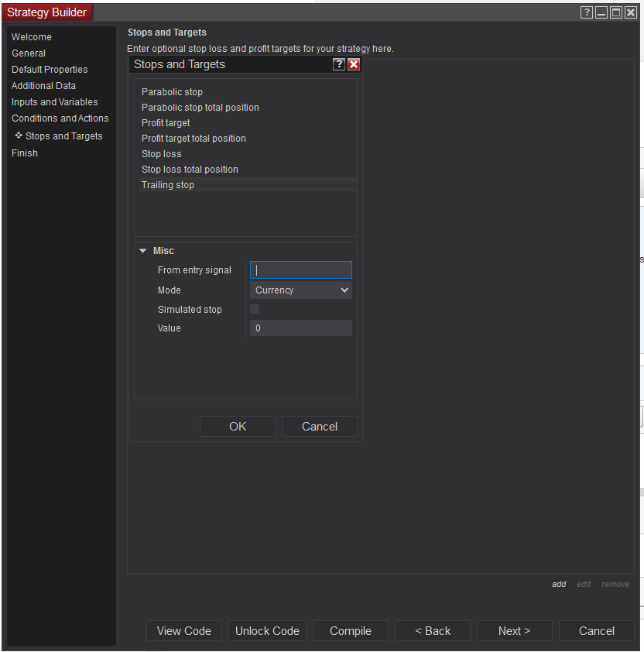Click the Unlock Code button
The width and height of the screenshot is (644, 652).
267,631
